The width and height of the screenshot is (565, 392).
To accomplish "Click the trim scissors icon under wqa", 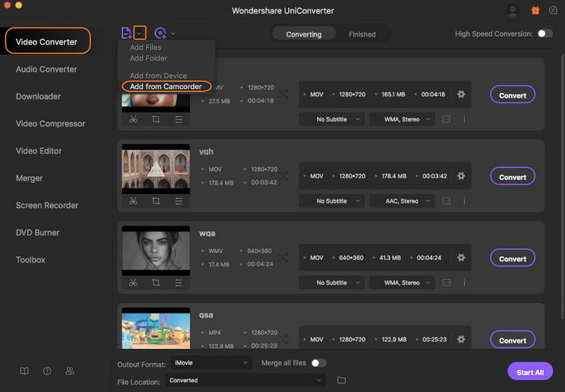I will coord(133,283).
